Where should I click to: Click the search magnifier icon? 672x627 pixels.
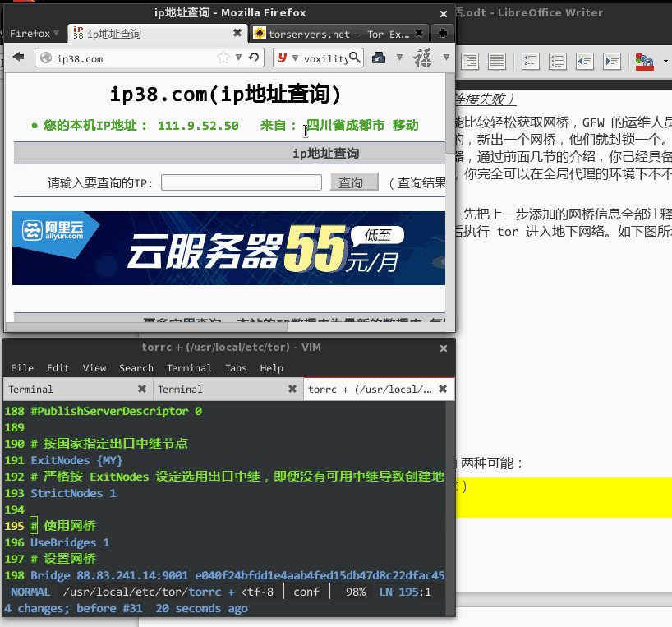[x=355, y=58]
